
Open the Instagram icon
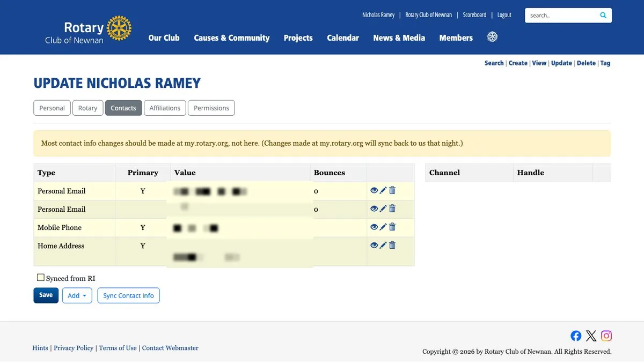(606, 336)
